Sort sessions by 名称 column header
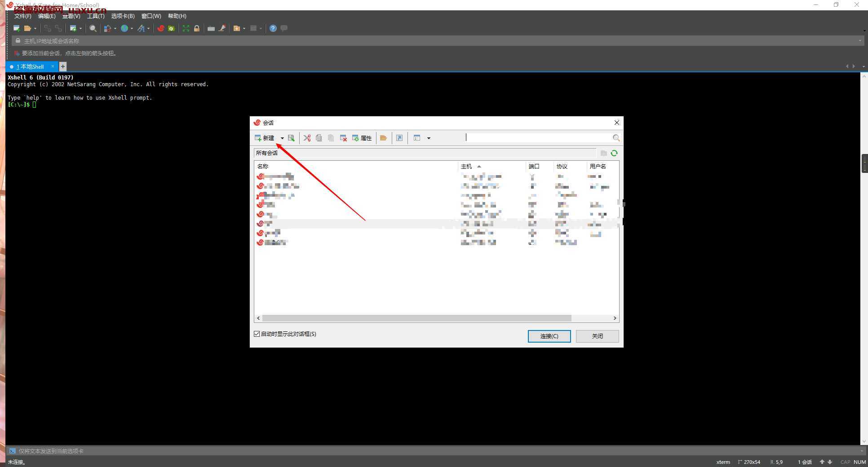The width and height of the screenshot is (868, 467). pyautogui.click(x=356, y=166)
